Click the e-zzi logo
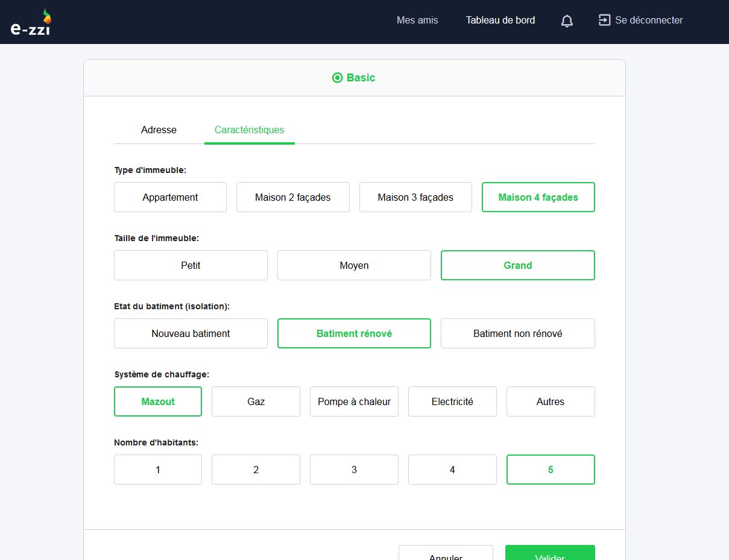Viewport: 729px width, 560px height. pyautogui.click(x=31, y=22)
